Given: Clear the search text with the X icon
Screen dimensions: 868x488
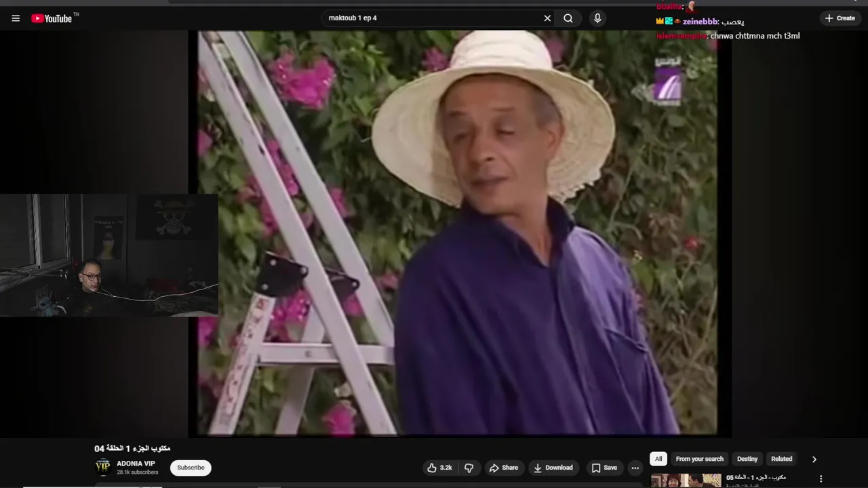Looking at the screenshot, I should (x=547, y=18).
